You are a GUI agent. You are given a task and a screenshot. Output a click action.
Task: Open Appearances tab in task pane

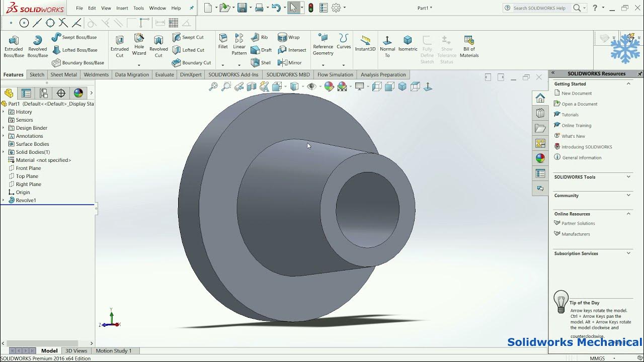[540, 158]
